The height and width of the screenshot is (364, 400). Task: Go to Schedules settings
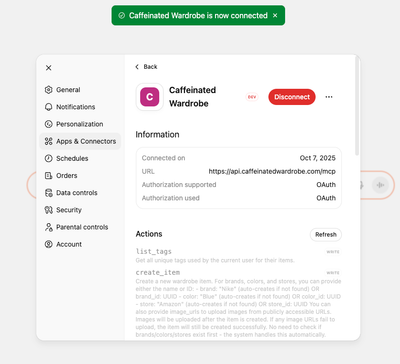point(80,158)
